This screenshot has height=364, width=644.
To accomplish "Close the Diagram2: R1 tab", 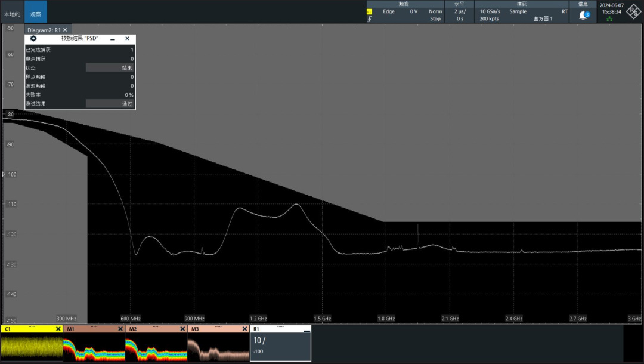I will pyautogui.click(x=65, y=30).
